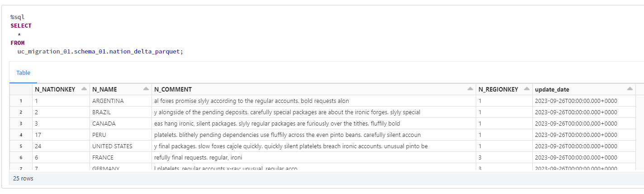This screenshot has height=194, width=644.
Task: Click the %sql magic command line
Action: [x=18, y=17]
